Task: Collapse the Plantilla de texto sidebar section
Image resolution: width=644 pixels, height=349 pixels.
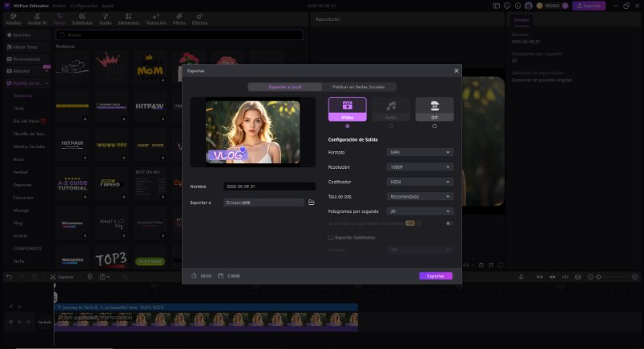Action: coord(47,84)
